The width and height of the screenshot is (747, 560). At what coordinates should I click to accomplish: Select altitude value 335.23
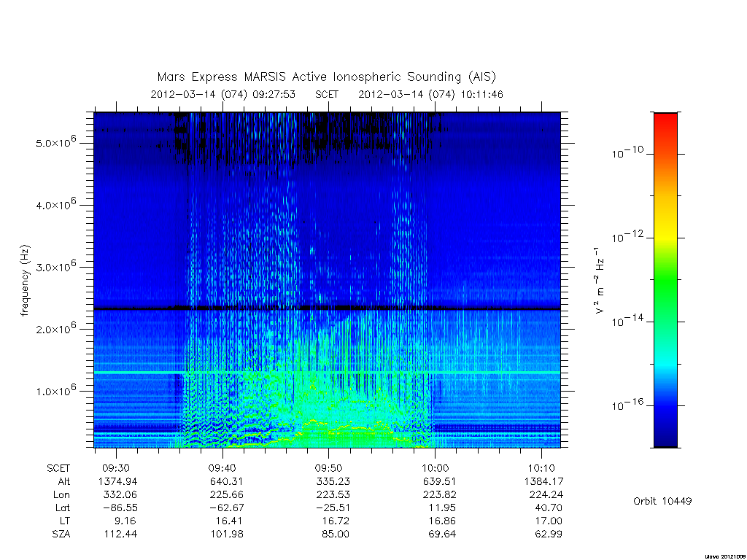[333, 481]
